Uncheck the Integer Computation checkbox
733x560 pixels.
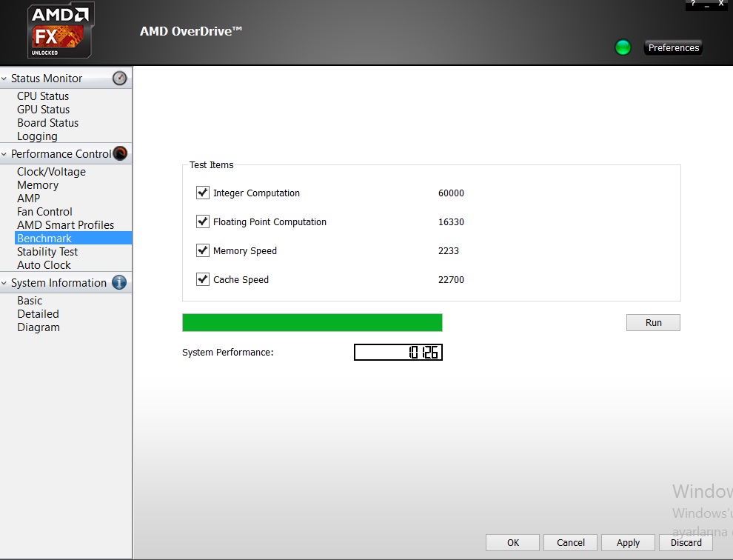click(202, 193)
